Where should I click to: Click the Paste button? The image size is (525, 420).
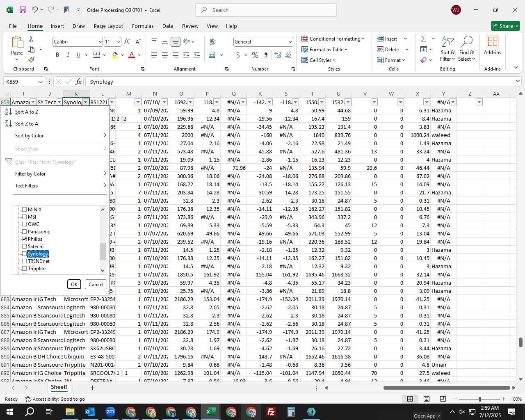[x=17, y=49]
